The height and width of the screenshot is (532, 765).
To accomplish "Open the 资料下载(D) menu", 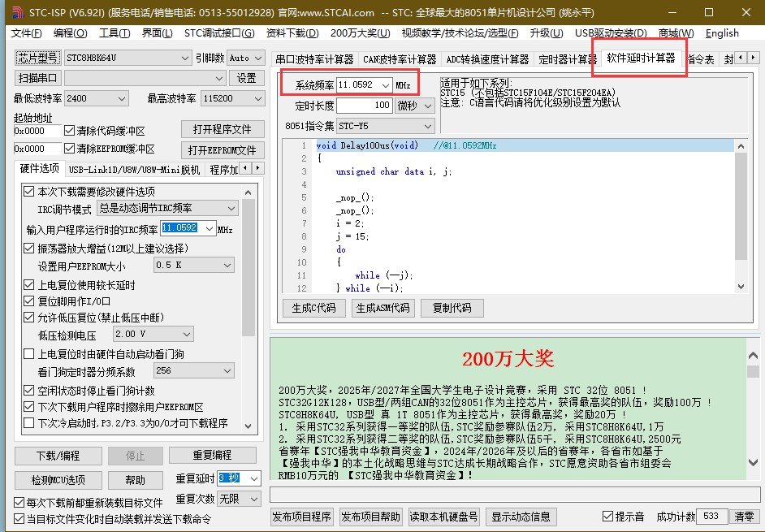I will (292, 33).
